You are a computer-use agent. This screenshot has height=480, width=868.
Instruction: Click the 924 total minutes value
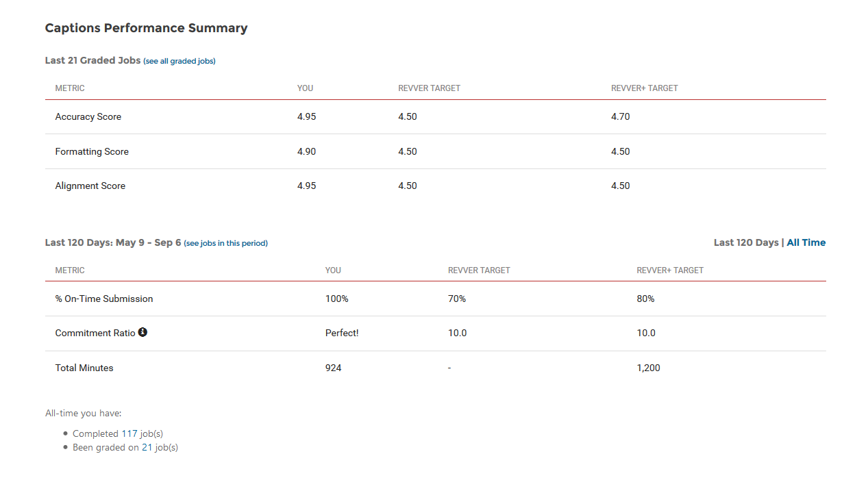pos(334,368)
